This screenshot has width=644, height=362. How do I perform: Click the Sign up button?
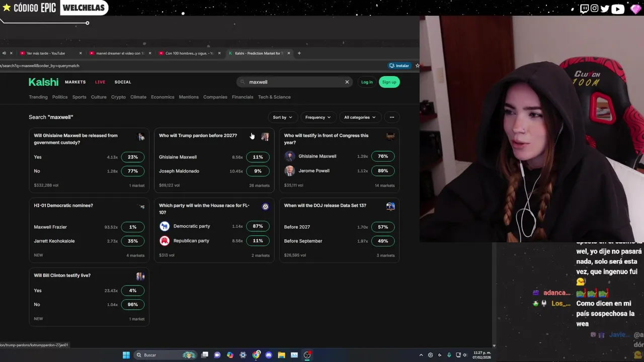pyautogui.click(x=389, y=82)
